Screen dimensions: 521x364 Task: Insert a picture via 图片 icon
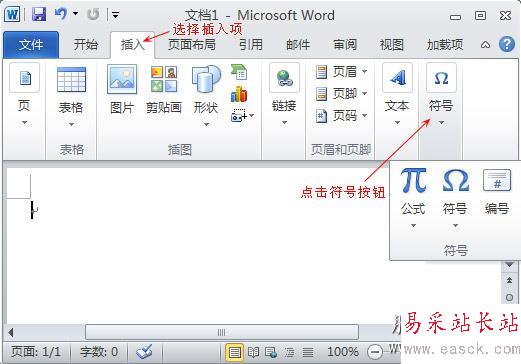(122, 79)
